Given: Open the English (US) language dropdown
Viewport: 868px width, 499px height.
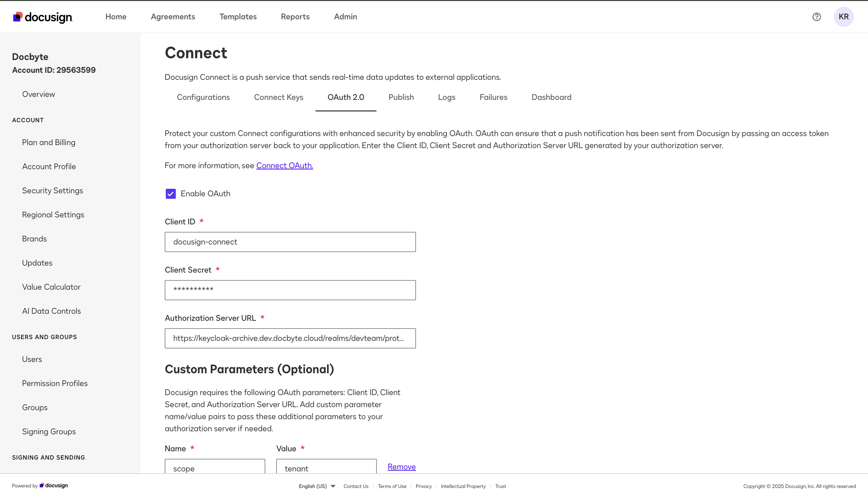Looking at the screenshot, I should click(x=316, y=486).
